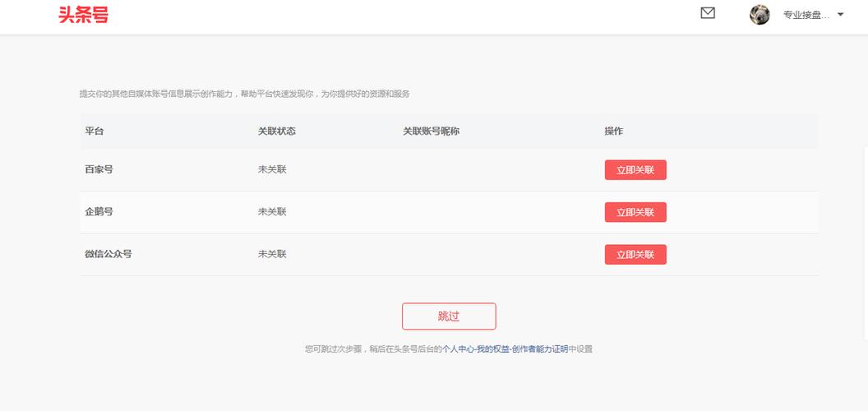
Task: Open the 个人中心-我的权益-创作者能力证明 link
Action: 506,349
